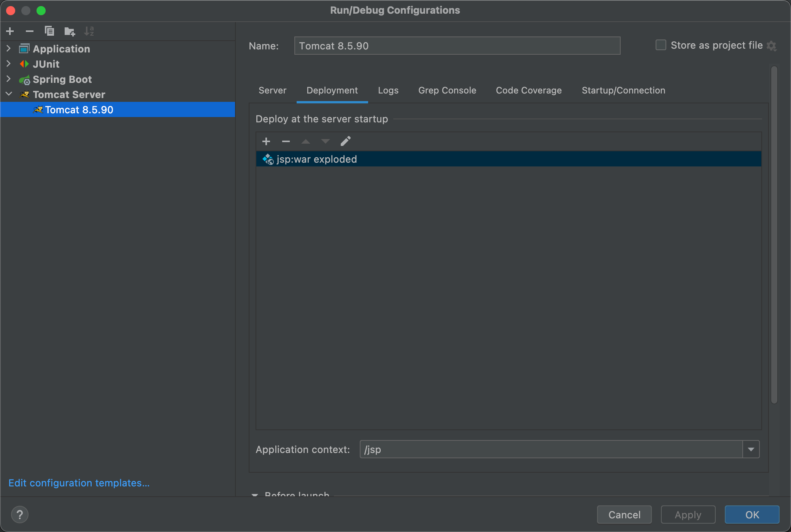The width and height of the screenshot is (791, 532).
Task: Close the Run/Debug Configurations window
Action: coord(11,10)
